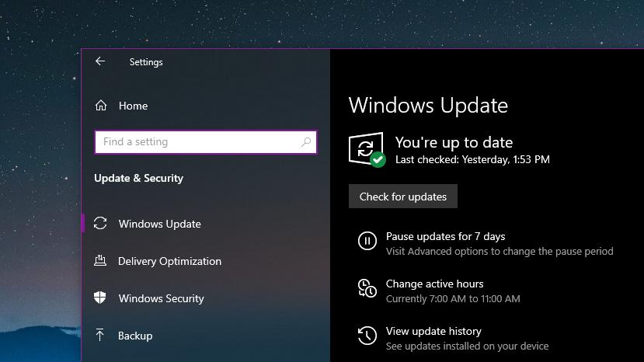Open Backup settings page
644x362 pixels.
[135, 336]
